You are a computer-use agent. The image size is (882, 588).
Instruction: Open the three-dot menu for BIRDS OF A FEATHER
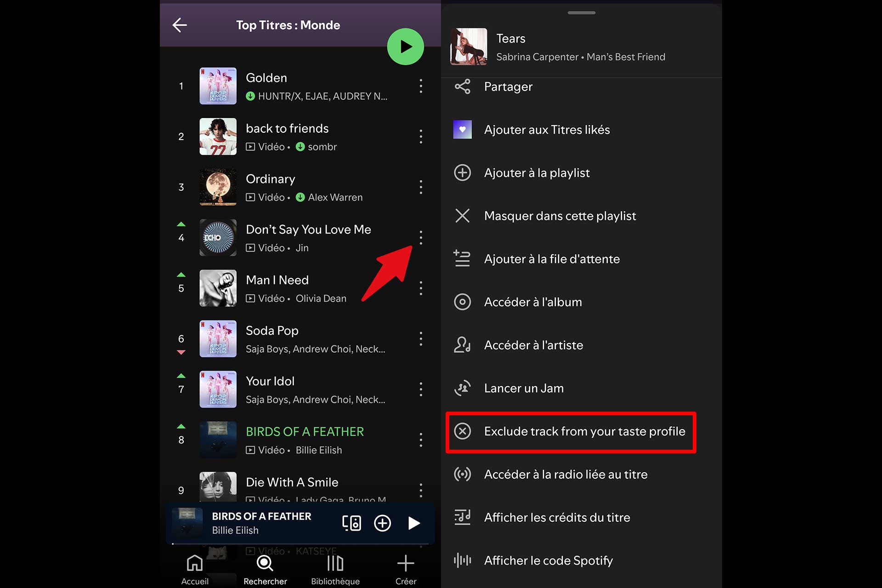tap(421, 440)
